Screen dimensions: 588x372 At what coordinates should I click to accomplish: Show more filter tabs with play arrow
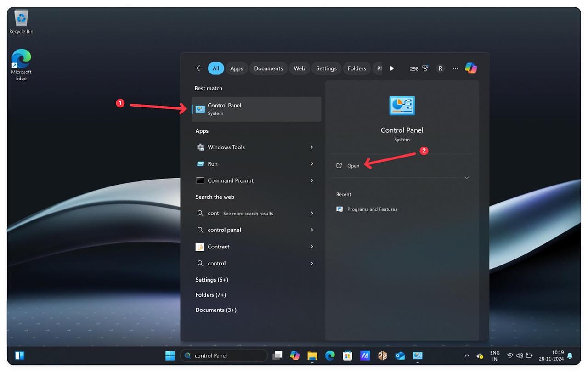[x=392, y=68]
